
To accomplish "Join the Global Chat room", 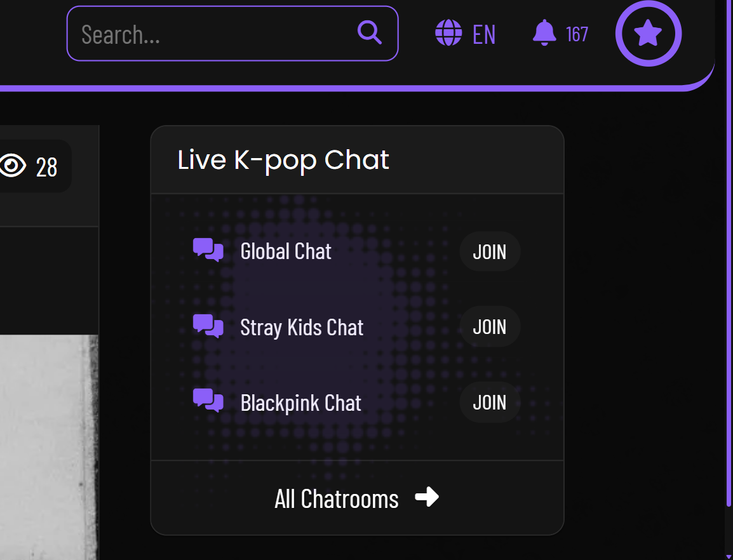I will (490, 251).
